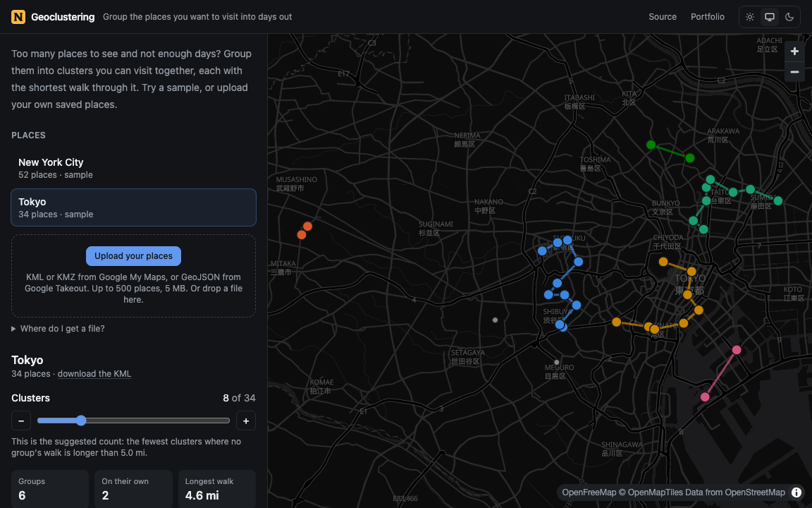This screenshot has height=508, width=812.
Task: Open the Portfolio link
Action: [708, 17]
